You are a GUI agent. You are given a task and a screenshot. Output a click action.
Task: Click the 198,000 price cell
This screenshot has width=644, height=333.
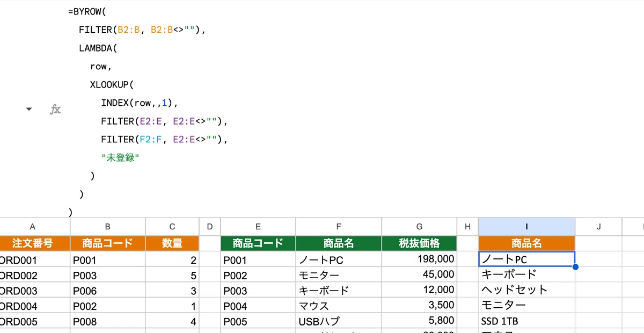tap(419, 259)
